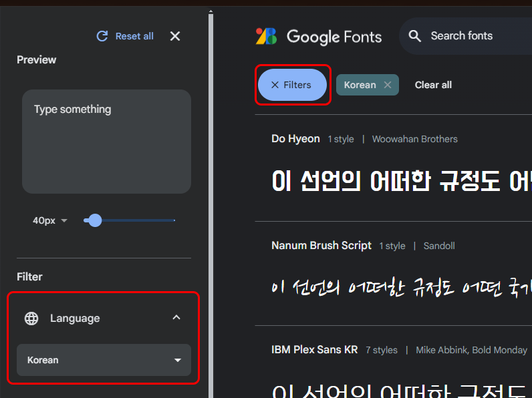
Task: Click the scrollbar up arrow
Action: 211,11
